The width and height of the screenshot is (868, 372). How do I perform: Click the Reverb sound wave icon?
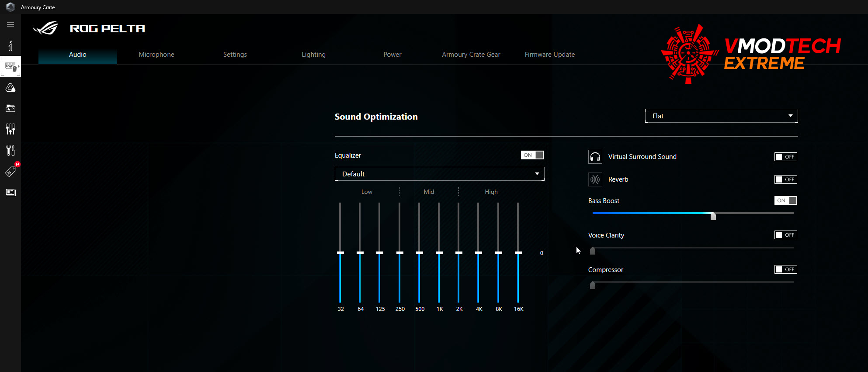(x=595, y=179)
